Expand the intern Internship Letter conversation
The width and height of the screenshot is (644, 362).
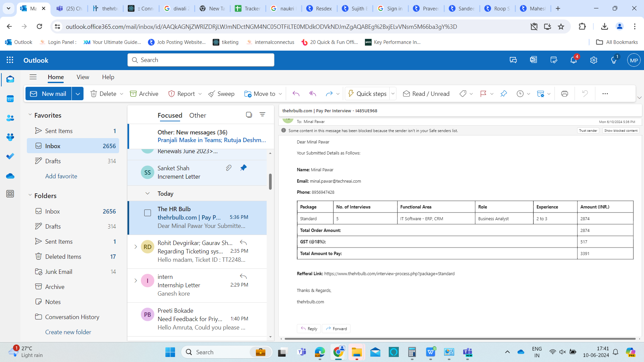pyautogui.click(x=136, y=281)
